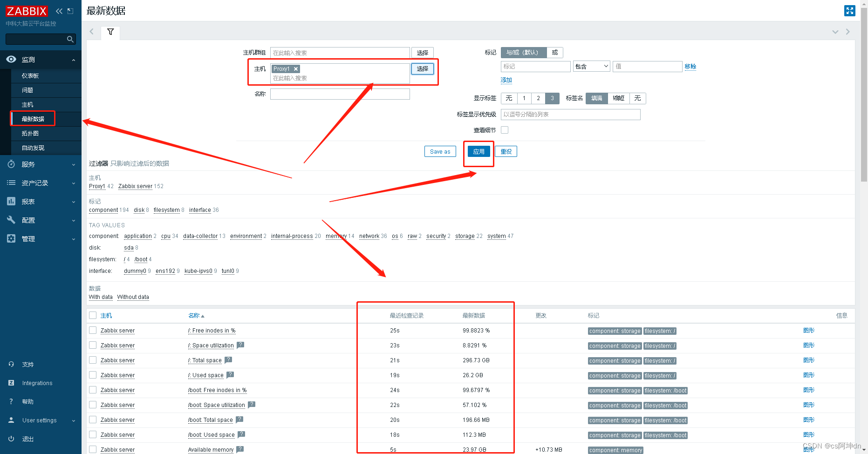The height and width of the screenshot is (454, 868).
Task: Click the vertical page scrollbar
Action: pos(864,95)
